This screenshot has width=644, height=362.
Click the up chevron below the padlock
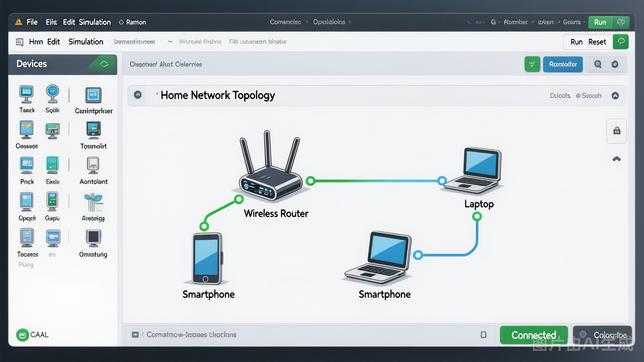point(616,159)
